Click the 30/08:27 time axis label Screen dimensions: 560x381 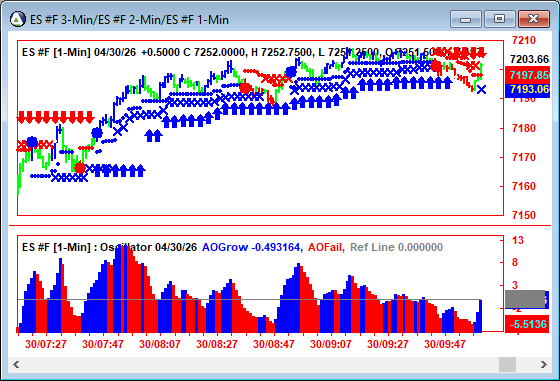(x=217, y=344)
